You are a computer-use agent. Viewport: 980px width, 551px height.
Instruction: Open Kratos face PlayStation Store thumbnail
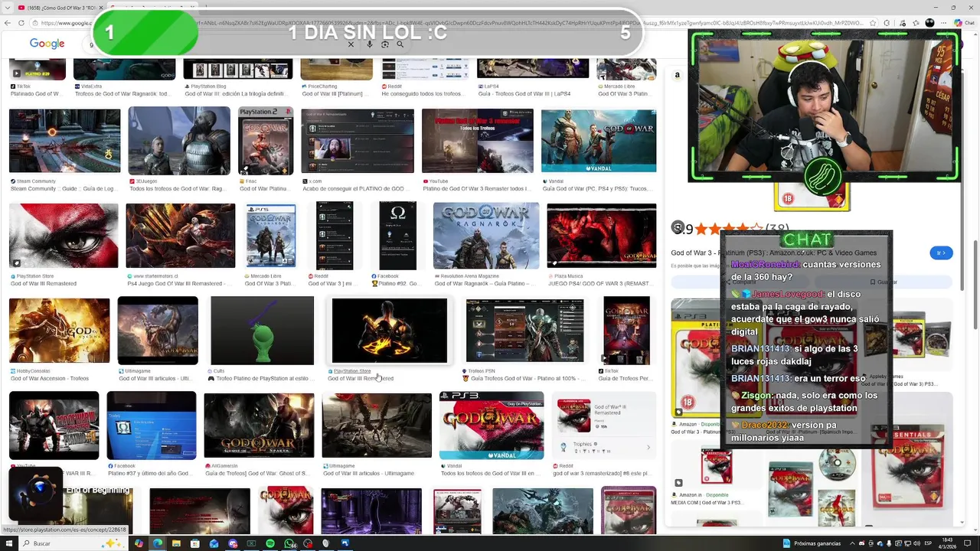coord(64,236)
